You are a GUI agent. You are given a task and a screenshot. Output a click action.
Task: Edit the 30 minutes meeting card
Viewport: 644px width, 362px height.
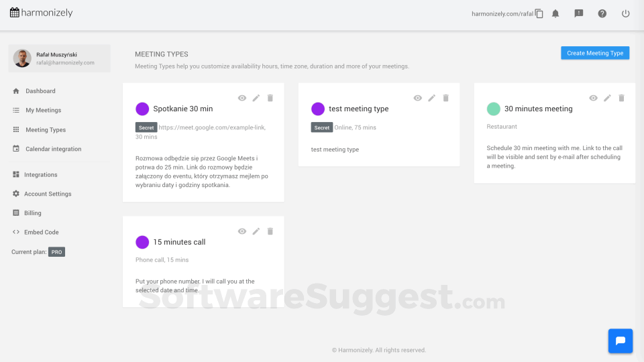click(x=608, y=98)
